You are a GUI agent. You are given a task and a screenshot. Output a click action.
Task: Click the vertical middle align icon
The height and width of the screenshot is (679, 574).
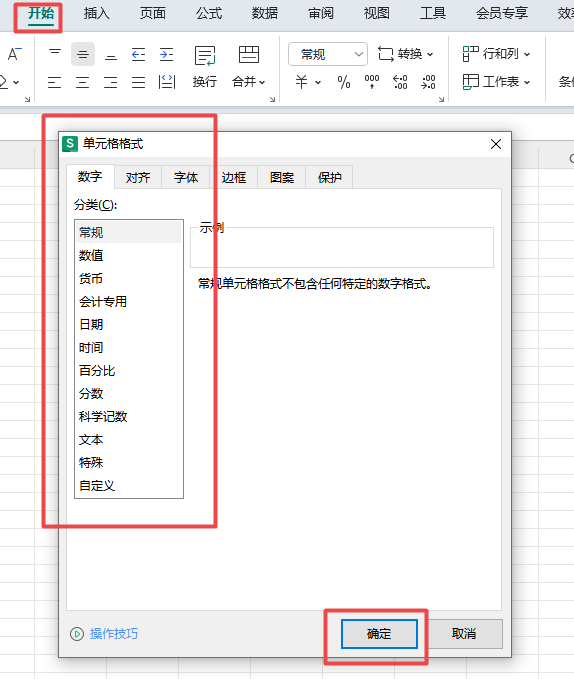(x=83, y=54)
